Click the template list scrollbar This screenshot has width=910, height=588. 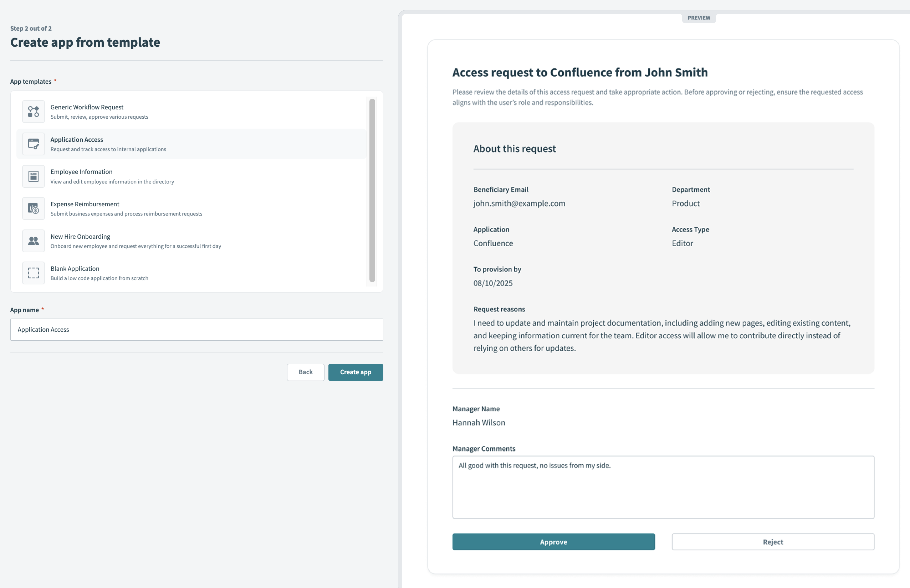(x=372, y=191)
